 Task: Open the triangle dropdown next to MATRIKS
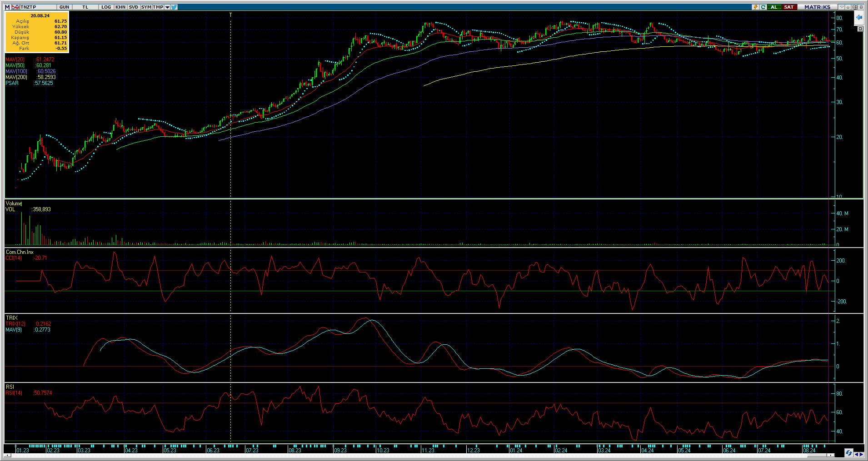coord(842,7)
